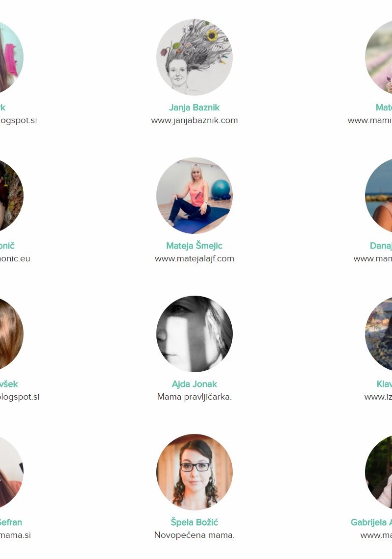
Task: Click the partially visible 'Gabrijela' name link
Action: point(371,522)
